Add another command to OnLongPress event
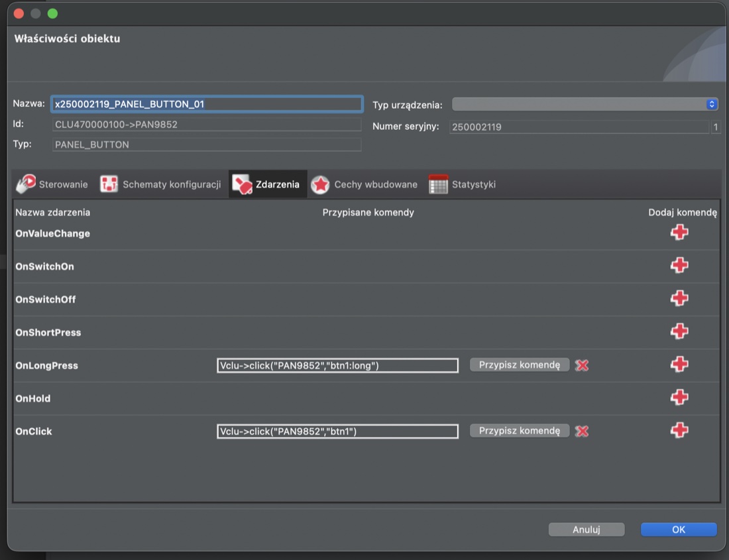This screenshot has width=729, height=560. [679, 364]
